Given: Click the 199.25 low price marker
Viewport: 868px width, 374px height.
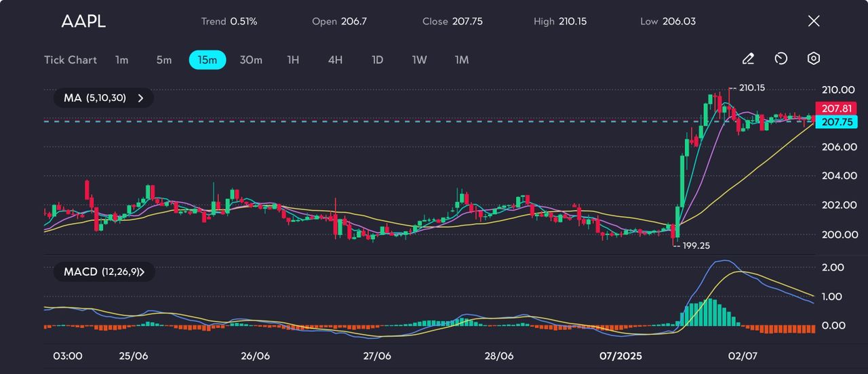Looking at the screenshot, I should (694, 245).
